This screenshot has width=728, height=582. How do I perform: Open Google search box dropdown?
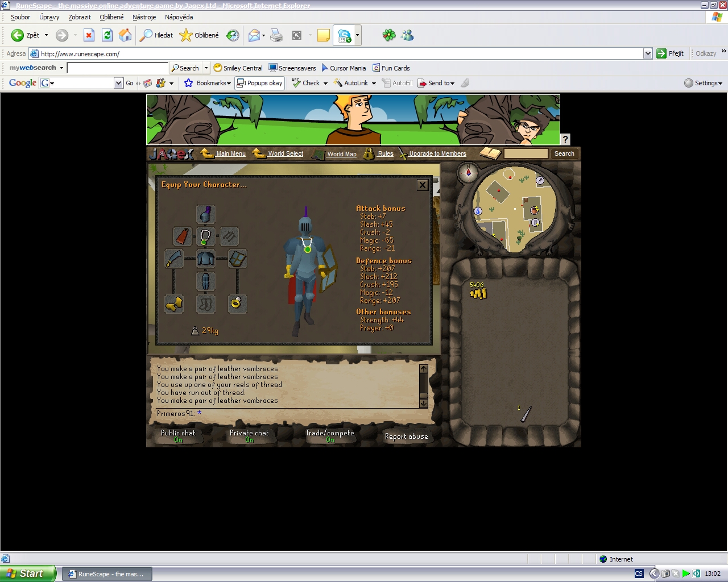tap(118, 83)
